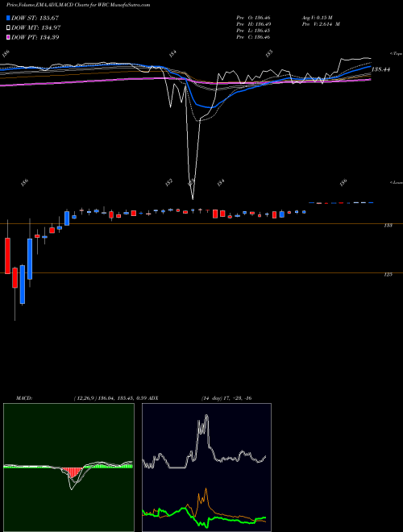Click the 'Pre H: 136.49' value

coord(253,24)
